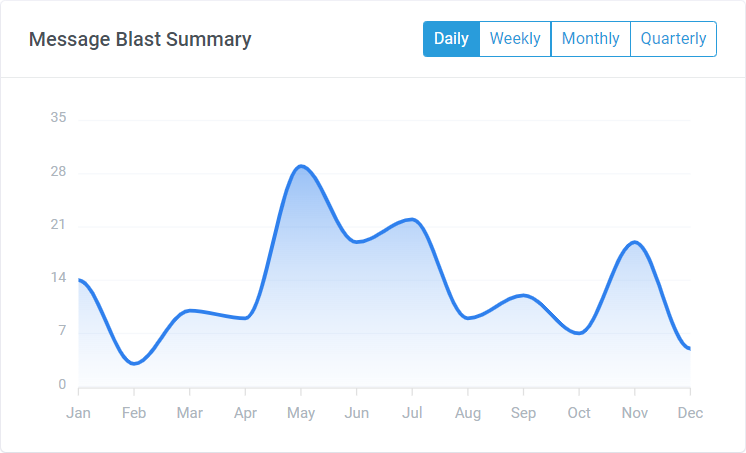Click the 21 label on the y-axis
The width and height of the screenshot is (746, 453).
[x=58, y=225]
